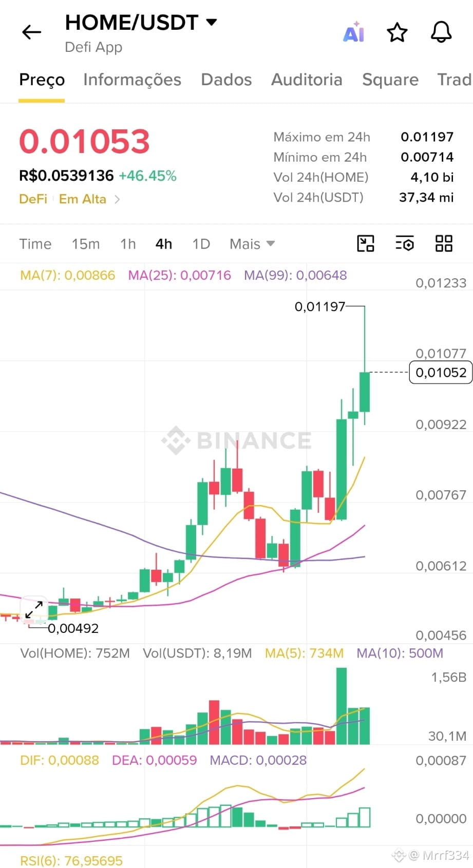Open the chart grid layout icon
The height and width of the screenshot is (868, 473).
click(x=444, y=243)
